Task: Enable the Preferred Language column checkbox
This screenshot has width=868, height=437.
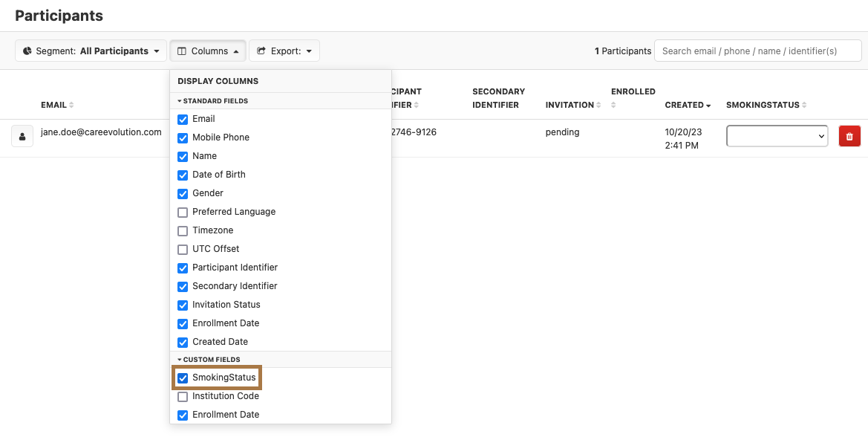Action: click(x=183, y=212)
